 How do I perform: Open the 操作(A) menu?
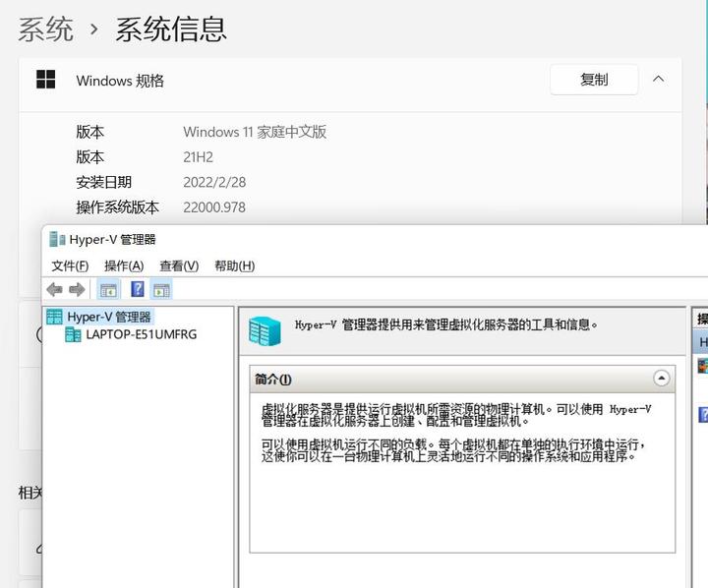124,265
